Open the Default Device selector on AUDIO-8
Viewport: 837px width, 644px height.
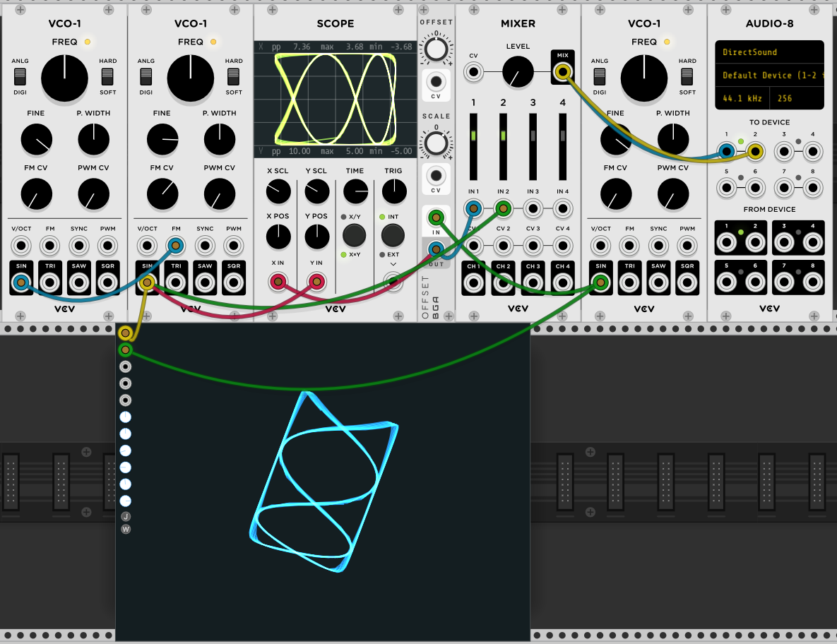tap(769, 76)
